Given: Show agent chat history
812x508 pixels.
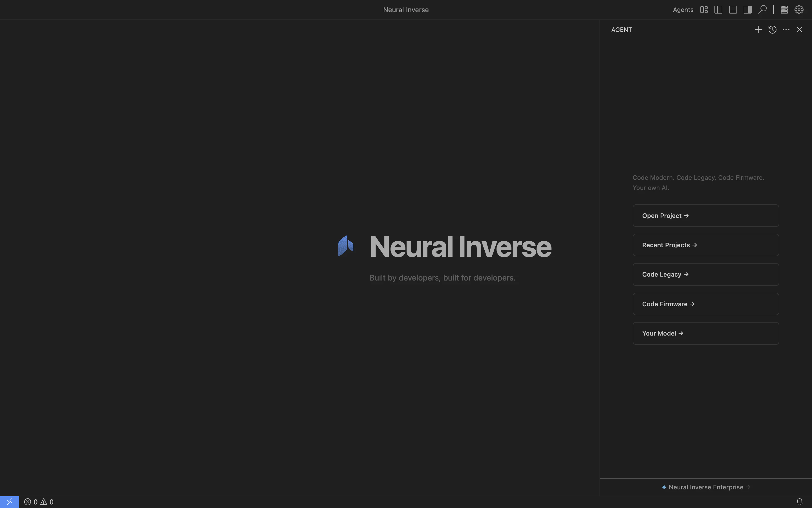Looking at the screenshot, I should coord(773,30).
